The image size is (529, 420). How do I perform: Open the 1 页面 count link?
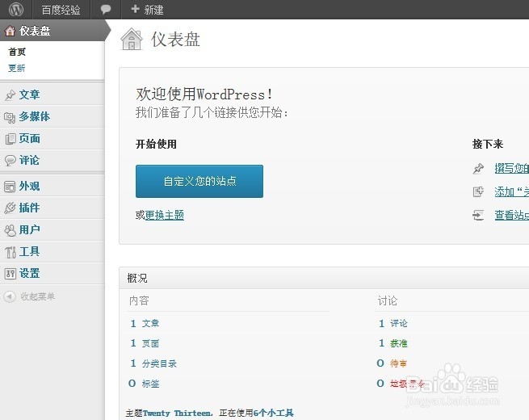tap(145, 343)
